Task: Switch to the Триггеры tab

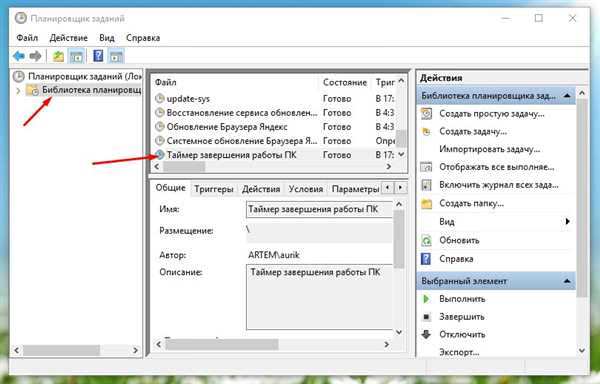Action: 214,189
